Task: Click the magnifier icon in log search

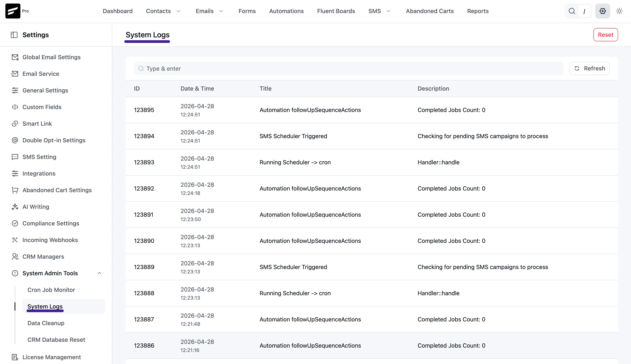Action: pyautogui.click(x=141, y=69)
